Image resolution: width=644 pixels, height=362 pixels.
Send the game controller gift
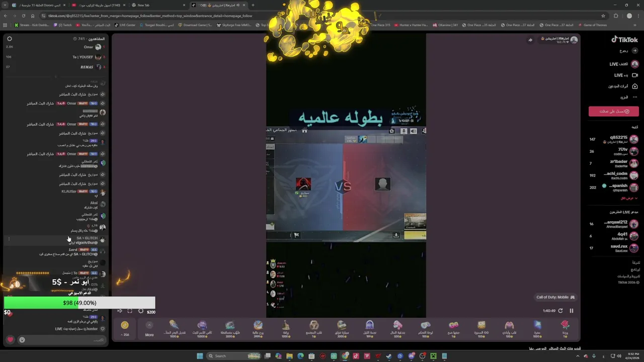point(426,328)
